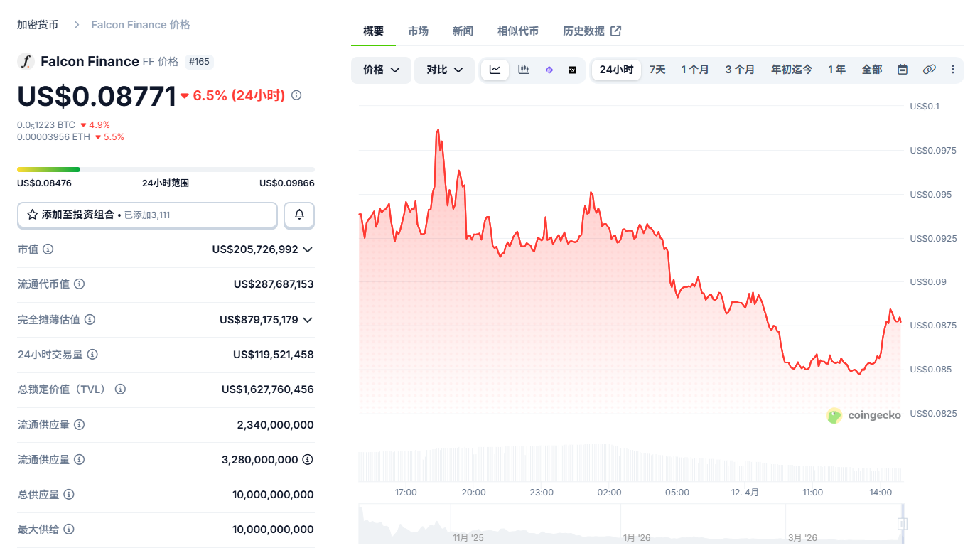Open the TradingView chart icon
Image resolution: width=980 pixels, height=548 pixels.
pyautogui.click(x=572, y=70)
